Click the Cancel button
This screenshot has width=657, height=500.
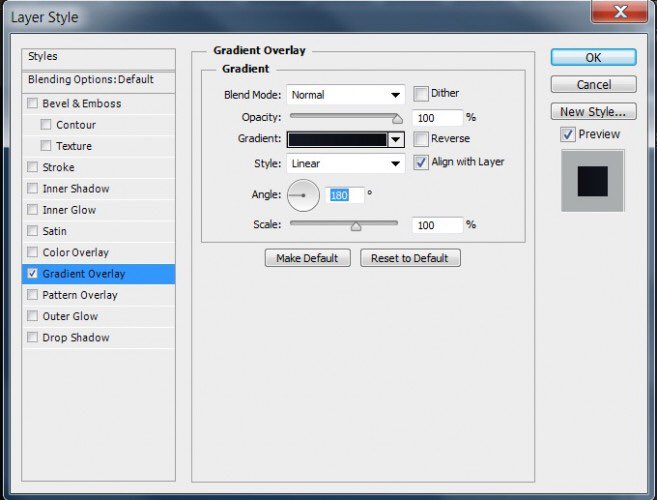pyautogui.click(x=593, y=85)
